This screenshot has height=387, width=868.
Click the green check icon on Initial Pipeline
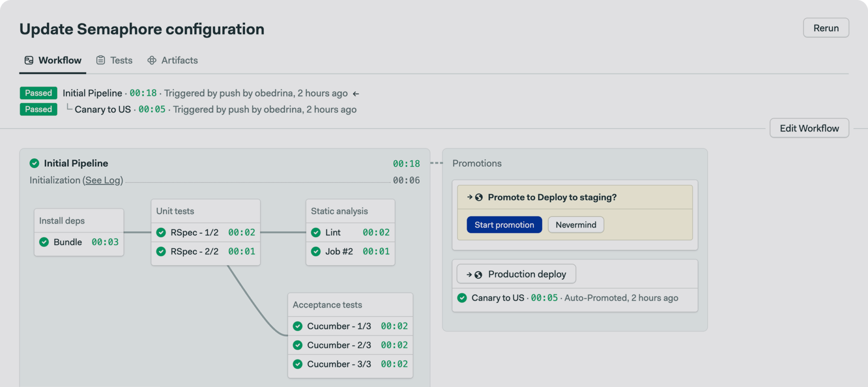point(35,163)
